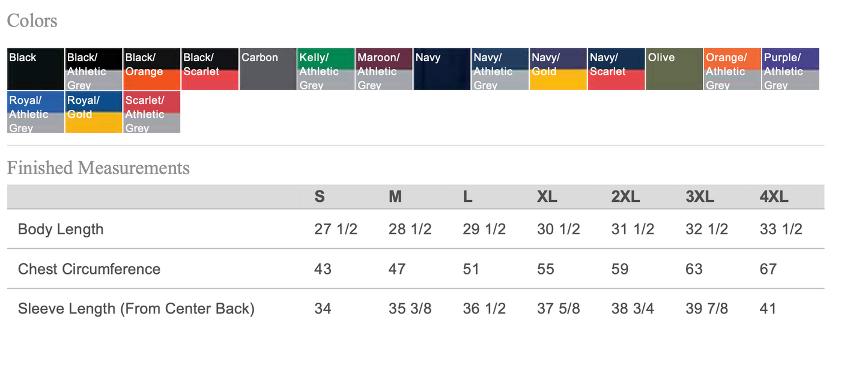The image size is (868, 382).
Task: Click the Carbon color swatch
Action: tap(268, 69)
